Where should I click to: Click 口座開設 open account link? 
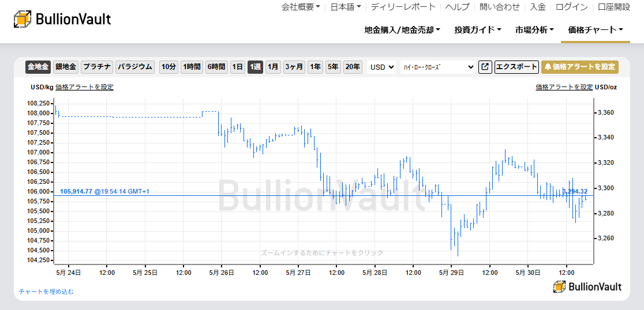pyautogui.click(x=614, y=7)
